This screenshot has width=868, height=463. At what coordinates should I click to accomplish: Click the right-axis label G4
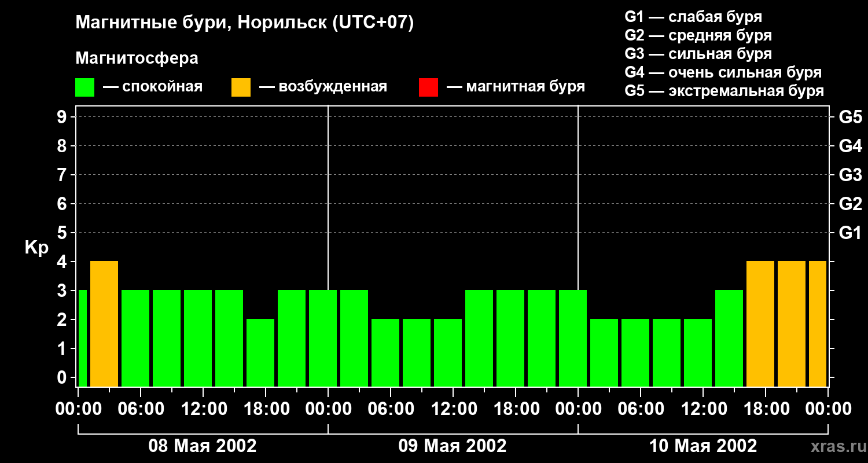(x=850, y=146)
